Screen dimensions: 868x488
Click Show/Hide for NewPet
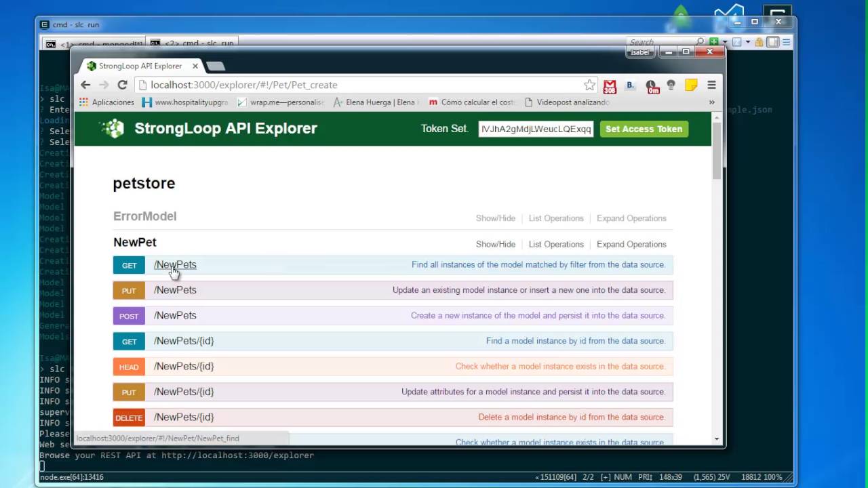495,244
